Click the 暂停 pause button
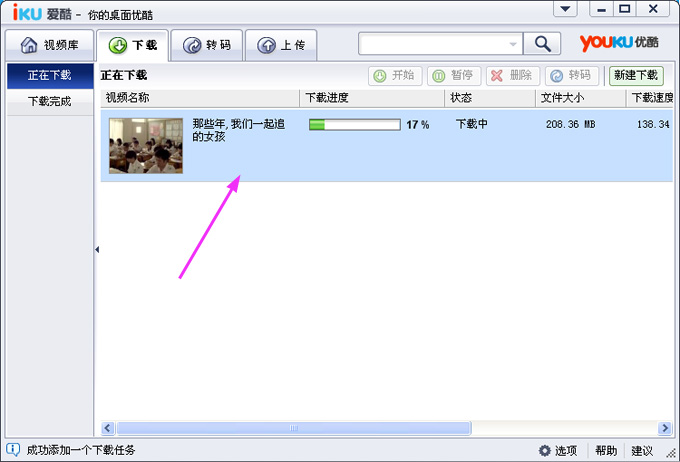680x462 pixels. pos(454,76)
